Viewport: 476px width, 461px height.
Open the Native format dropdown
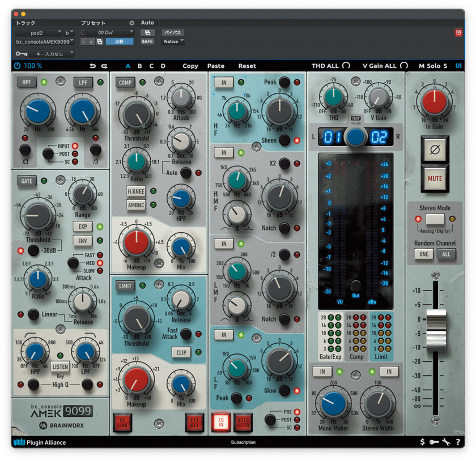[173, 41]
